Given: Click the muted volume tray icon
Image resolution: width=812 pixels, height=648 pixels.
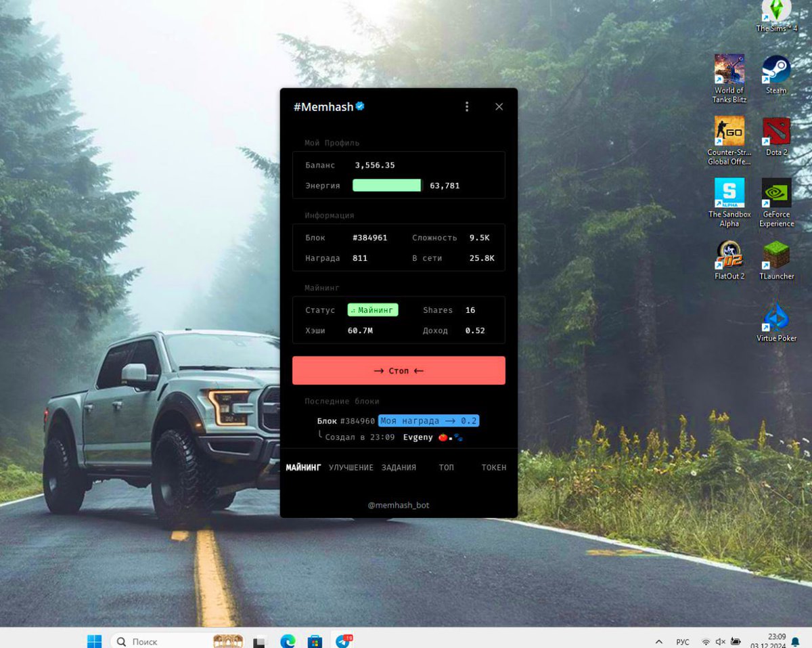Looking at the screenshot, I should 721,642.
